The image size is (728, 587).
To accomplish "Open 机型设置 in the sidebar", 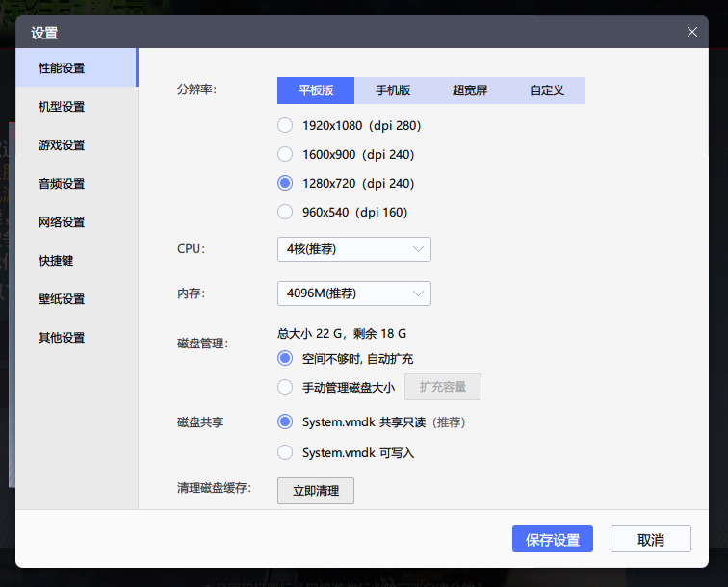I will tap(62, 107).
